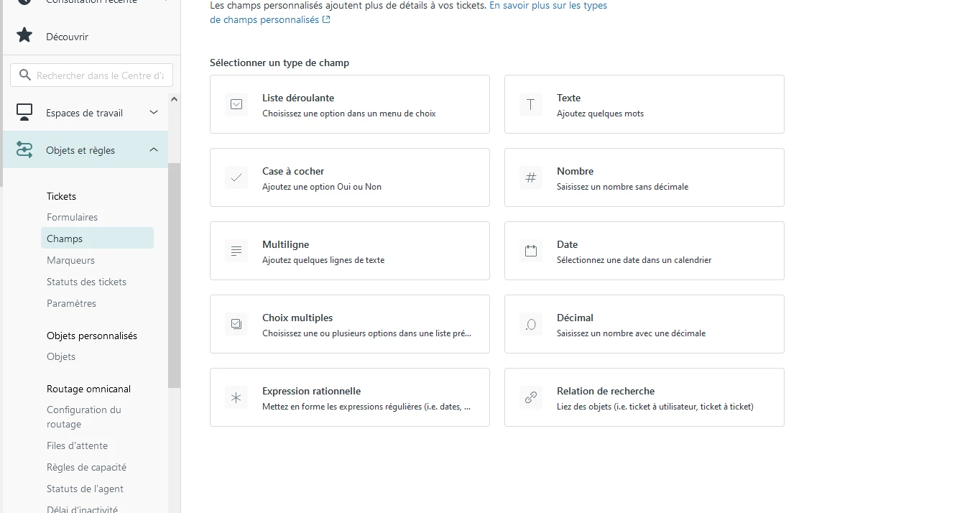Viewport: 980px width, 513px height.
Task: Click the Découvrir star icon
Action: point(24,35)
